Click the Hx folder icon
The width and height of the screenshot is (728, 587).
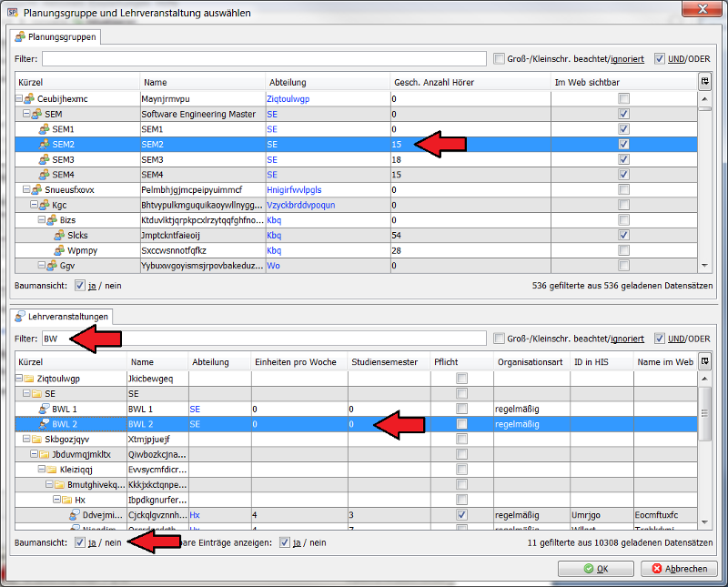(66, 500)
